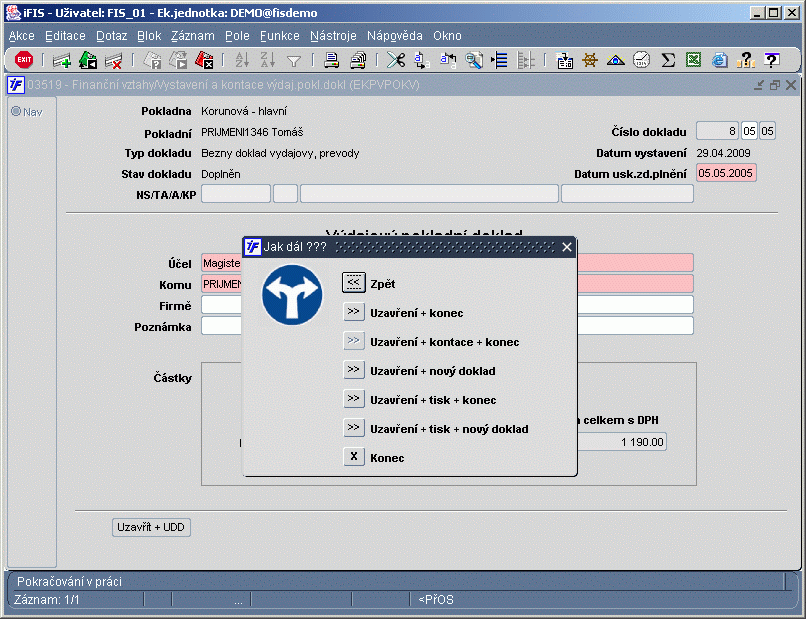Open the Nápověda menu
Screen dimensions: 806x619
(395, 36)
